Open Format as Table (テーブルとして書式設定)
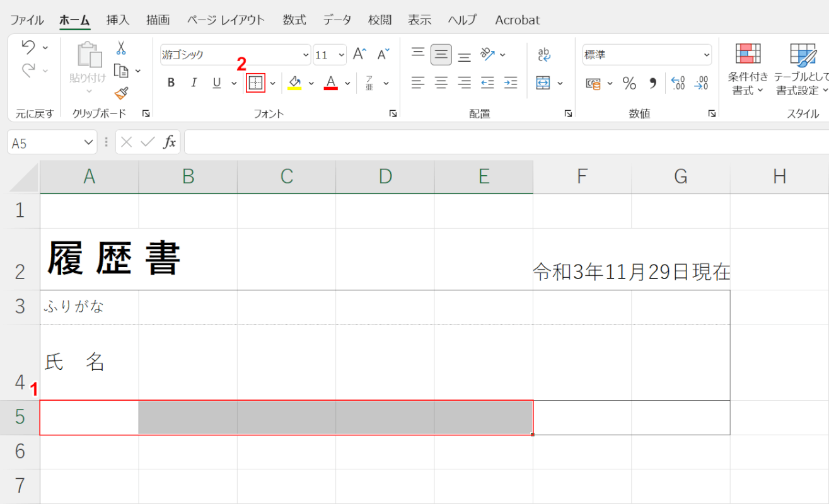829x504 pixels. (801, 69)
